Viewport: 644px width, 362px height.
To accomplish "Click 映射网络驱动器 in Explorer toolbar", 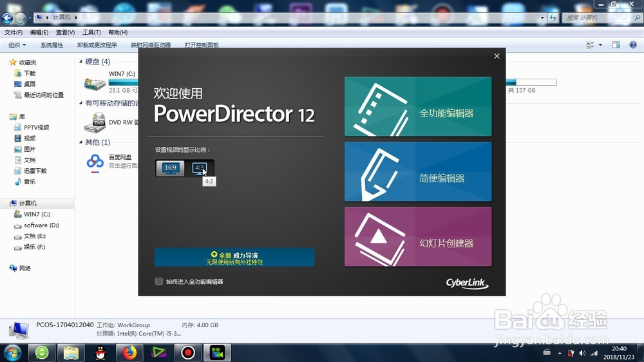I will pos(151,45).
